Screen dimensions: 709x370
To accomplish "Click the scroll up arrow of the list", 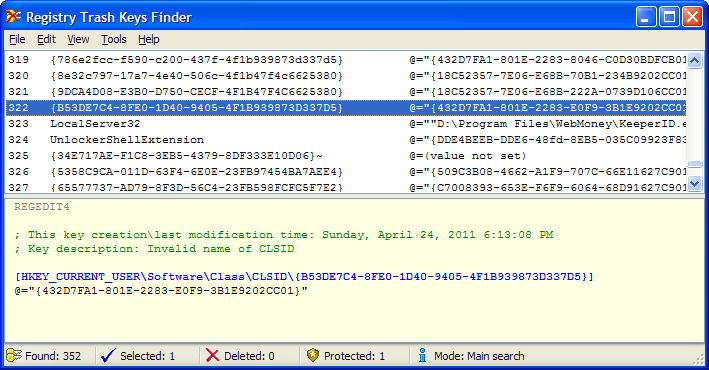I will tap(695, 60).
